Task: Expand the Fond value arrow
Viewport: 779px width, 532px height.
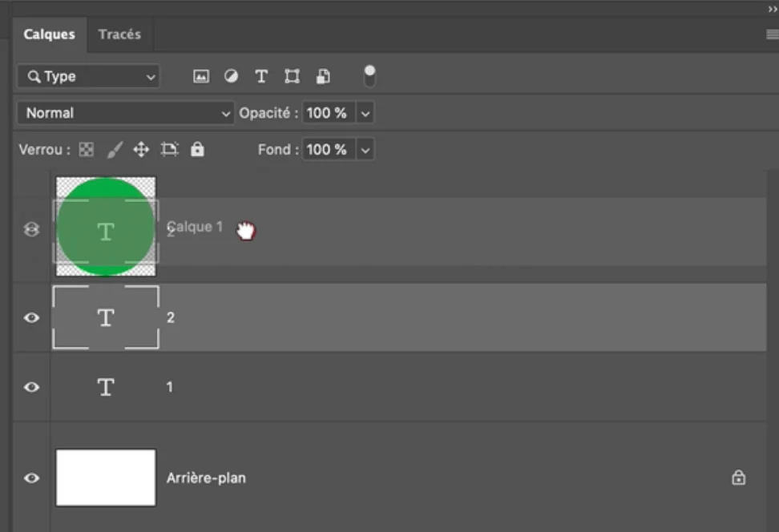Action: [365, 150]
